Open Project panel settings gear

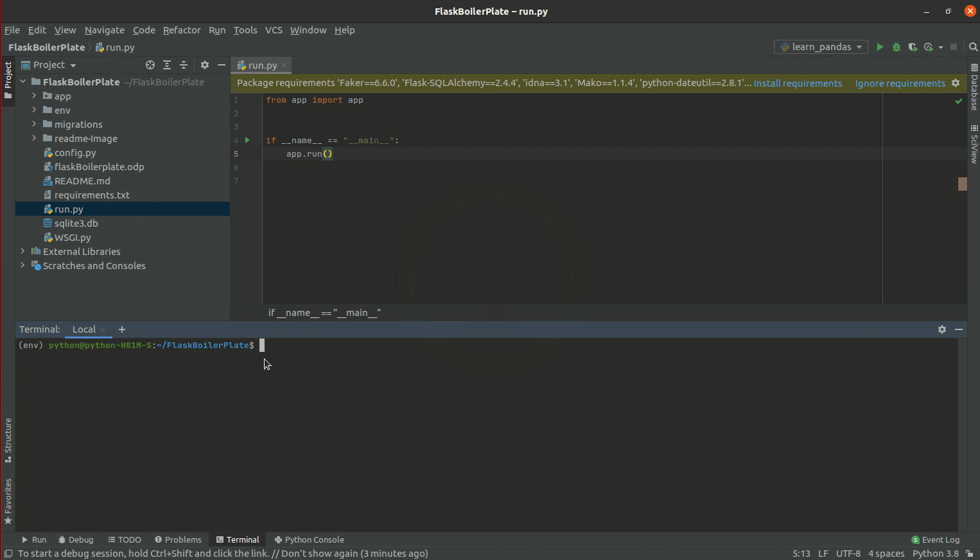coord(205,65)
